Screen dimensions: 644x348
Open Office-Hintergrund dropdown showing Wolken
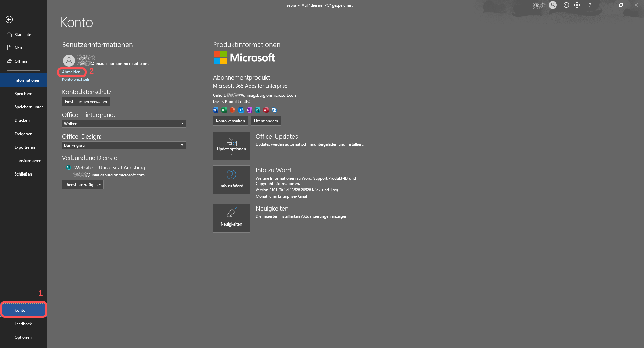tap(124, 124)
